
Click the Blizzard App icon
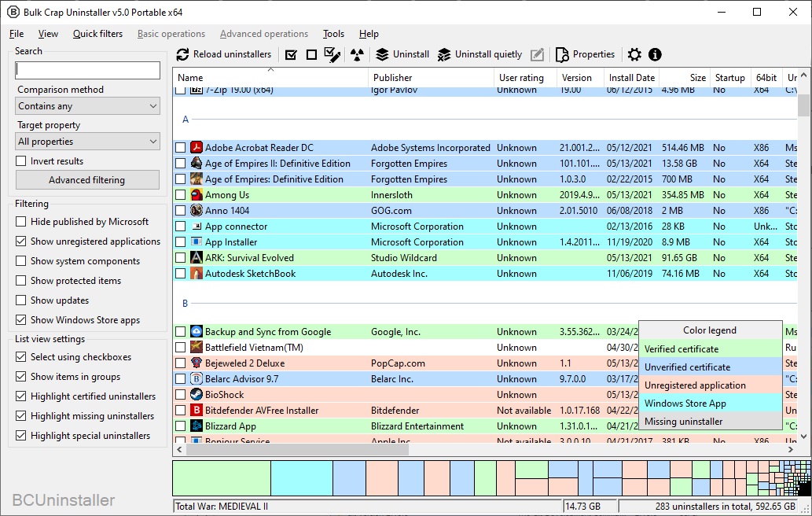click(x=197, y=426)
